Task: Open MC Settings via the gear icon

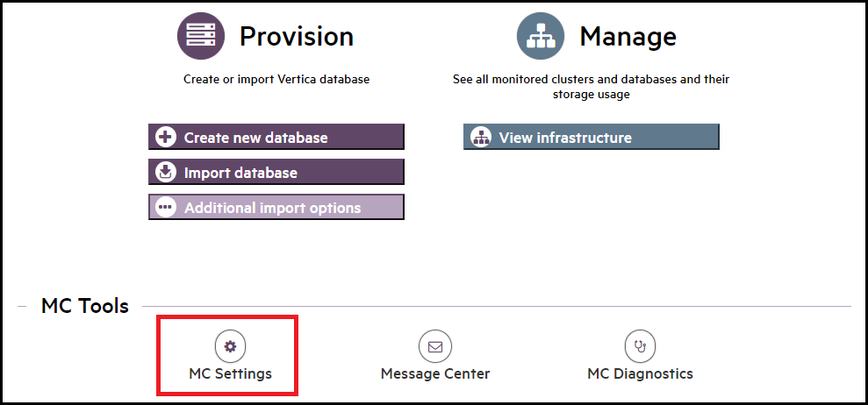Action: (x=230, y=346)
